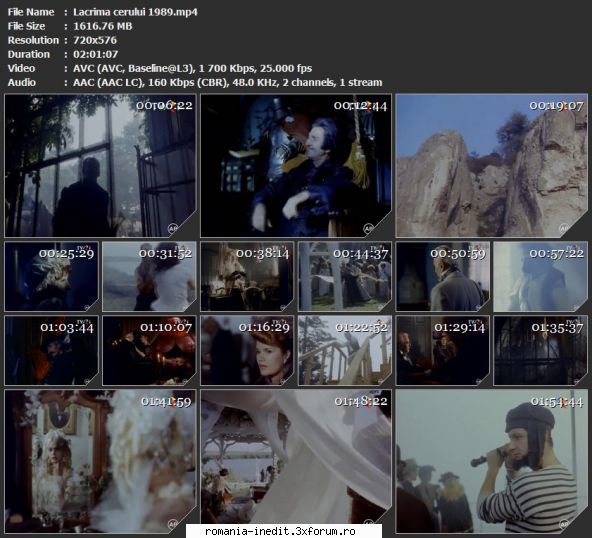This screenshot has height=538, width=592.
Task: Select the frame at 00:25:29
Action: click(51, 276)
